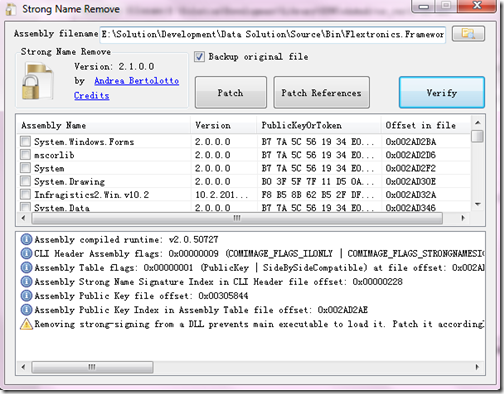Click assembly list scroll down arrow
The image size is (504, 394).
click(x=478, y=204)
